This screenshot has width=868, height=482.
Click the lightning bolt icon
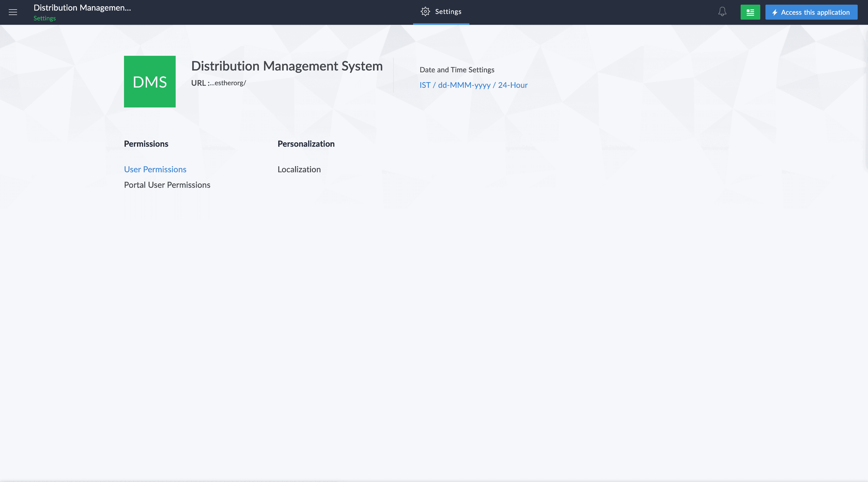coord(775,12)
